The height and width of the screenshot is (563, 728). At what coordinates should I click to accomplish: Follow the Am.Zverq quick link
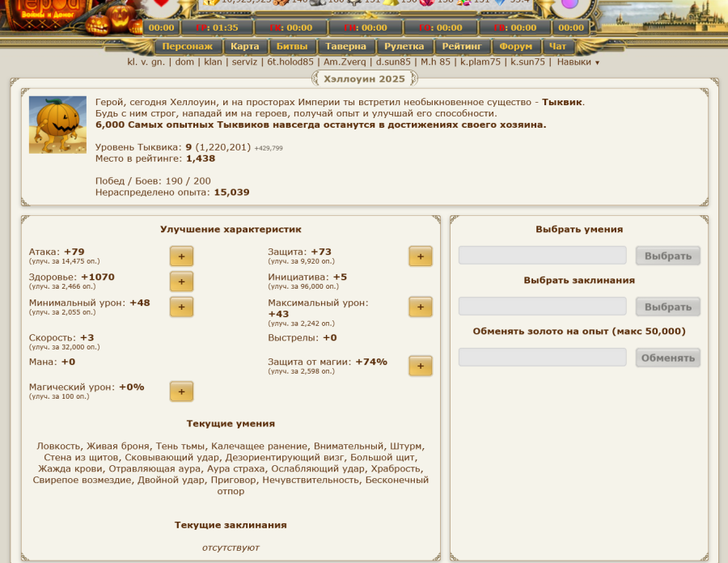[345, 61]
